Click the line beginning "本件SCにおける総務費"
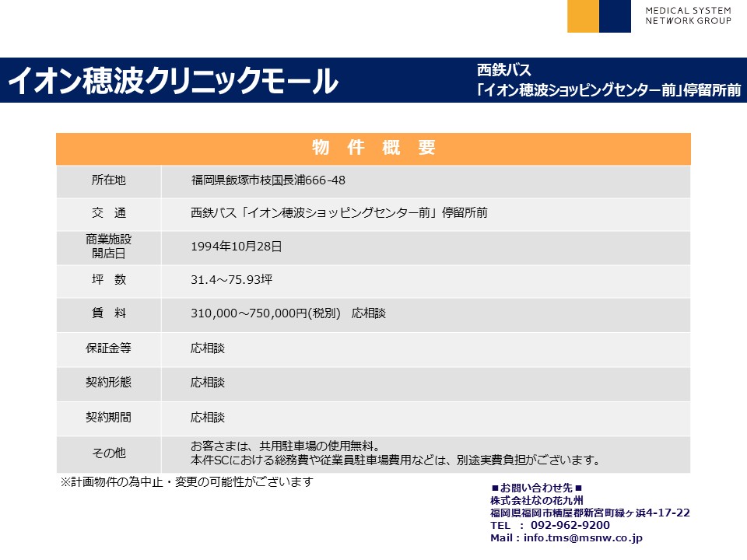The width and height of the screenshot is (747, 560). pos(395,460)
